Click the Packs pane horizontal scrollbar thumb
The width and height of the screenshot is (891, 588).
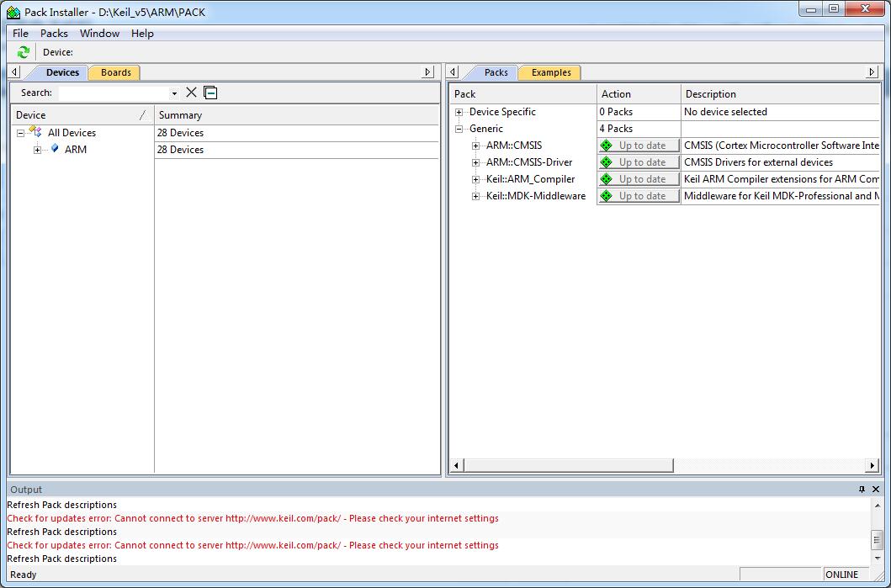pos(568,466)
